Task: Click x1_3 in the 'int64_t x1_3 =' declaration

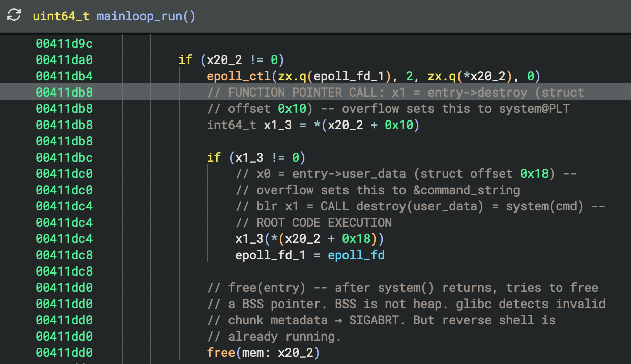Action: [x=278, y=125]
